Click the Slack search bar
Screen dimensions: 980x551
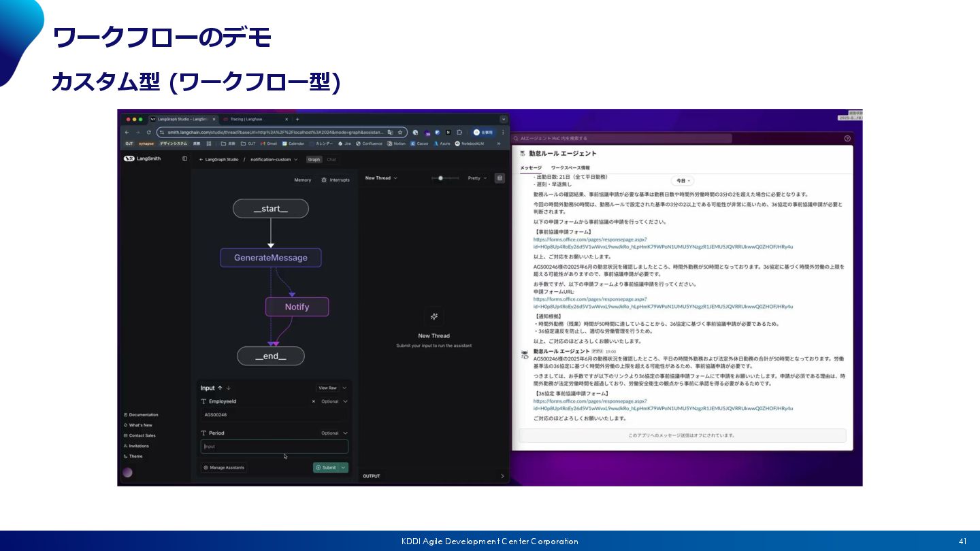click(622, 138)
